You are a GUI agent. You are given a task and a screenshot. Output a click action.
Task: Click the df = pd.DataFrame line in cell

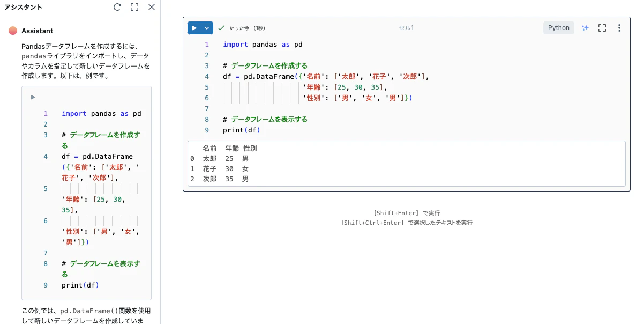[326, 77]
